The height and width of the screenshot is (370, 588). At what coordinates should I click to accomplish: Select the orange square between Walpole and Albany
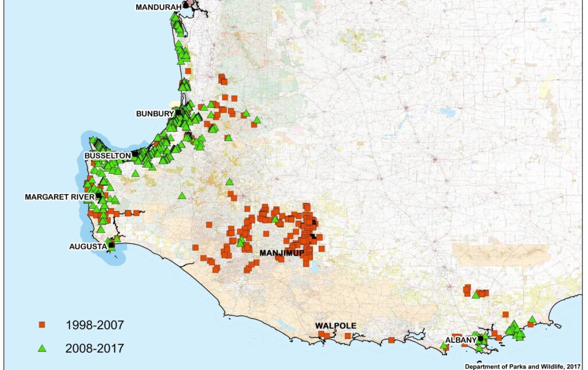(x=391, y=340)
